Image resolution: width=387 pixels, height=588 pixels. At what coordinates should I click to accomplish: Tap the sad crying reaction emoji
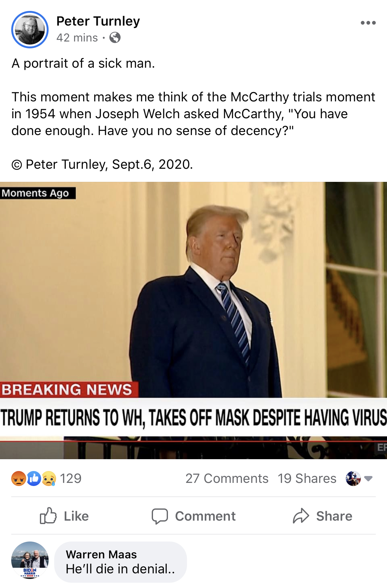point(49,478)
